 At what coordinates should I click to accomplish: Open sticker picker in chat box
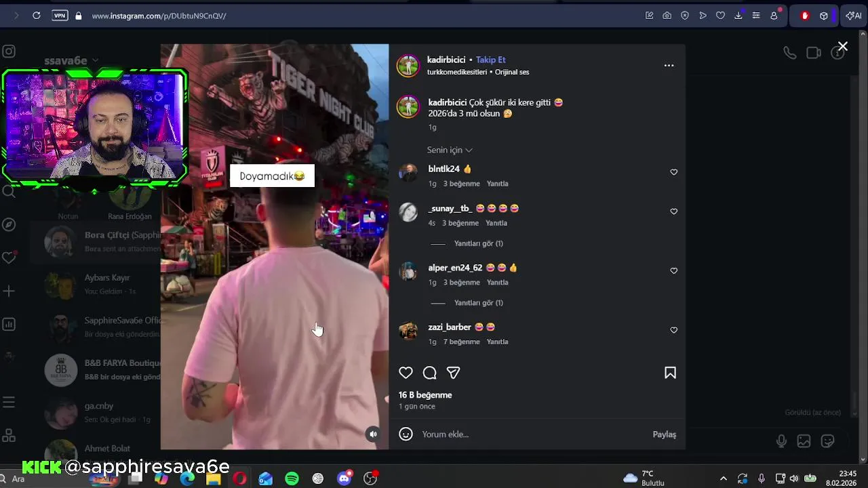pos(827,441)
